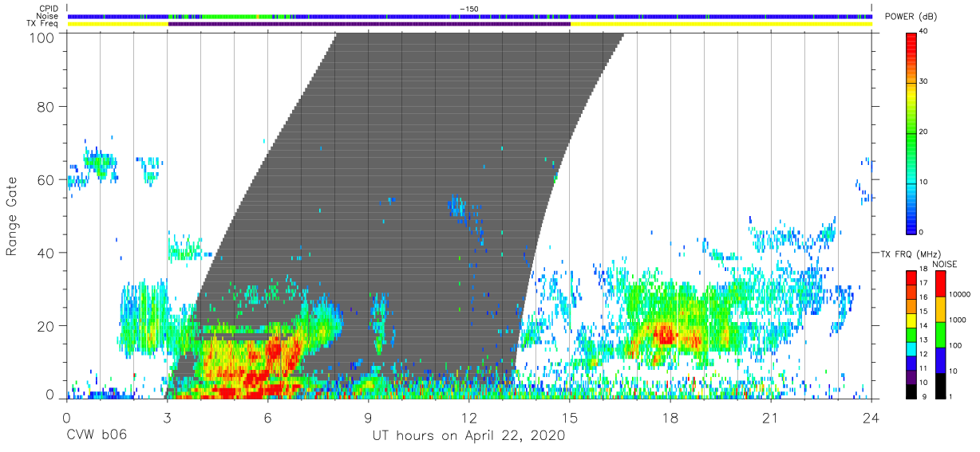This screenshot has height=452, width=980.
Task: Click the '12' tick on TX FRQ scale
Action: [924, 354]
